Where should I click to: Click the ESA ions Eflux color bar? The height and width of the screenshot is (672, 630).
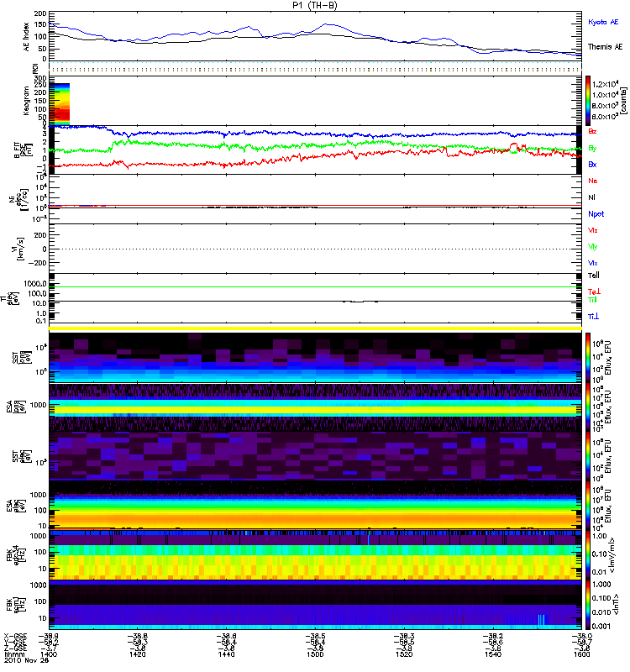tap(588, 407)
